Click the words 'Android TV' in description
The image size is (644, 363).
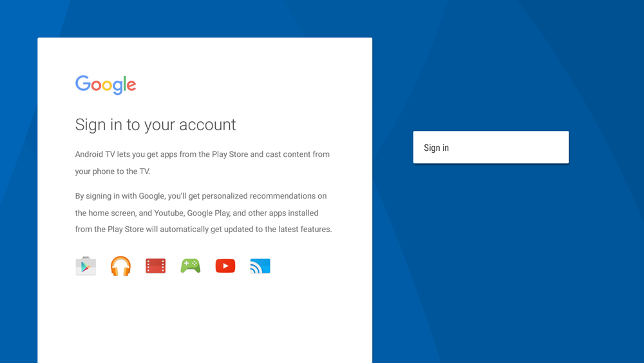tap(95, 154)
